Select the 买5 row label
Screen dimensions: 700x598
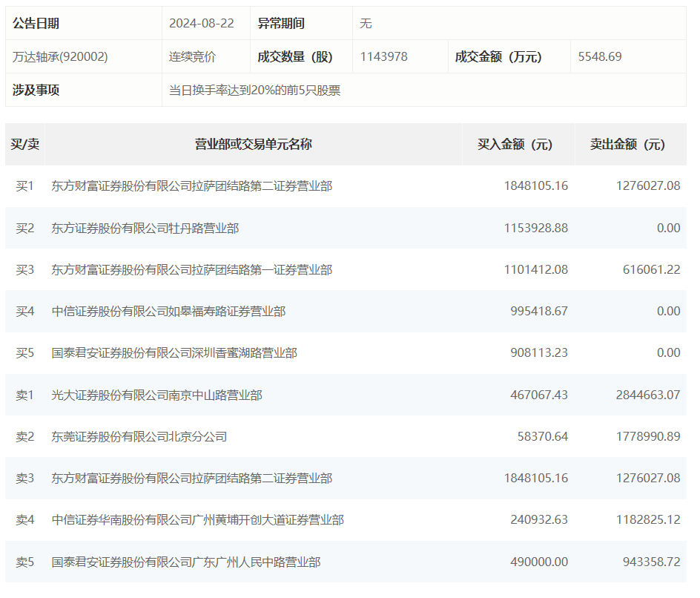[x=25, y=353]
